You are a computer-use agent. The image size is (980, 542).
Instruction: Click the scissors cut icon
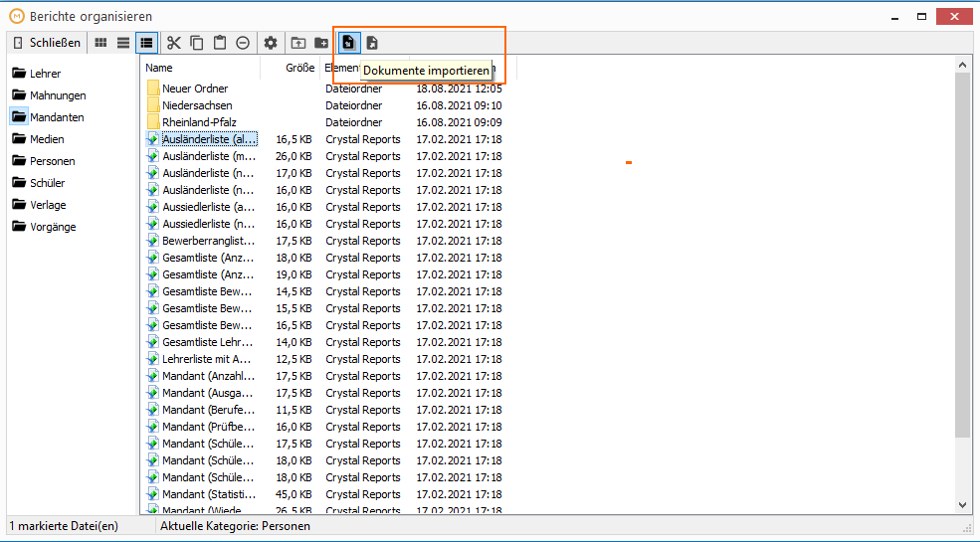pos(174,43)
